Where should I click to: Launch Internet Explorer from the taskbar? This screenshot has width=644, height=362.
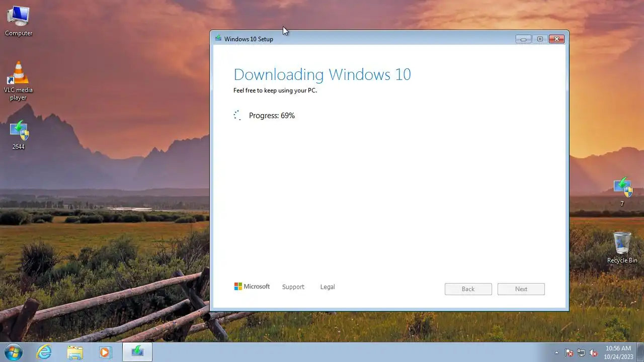pyautogui.click(x=44, y=352)
